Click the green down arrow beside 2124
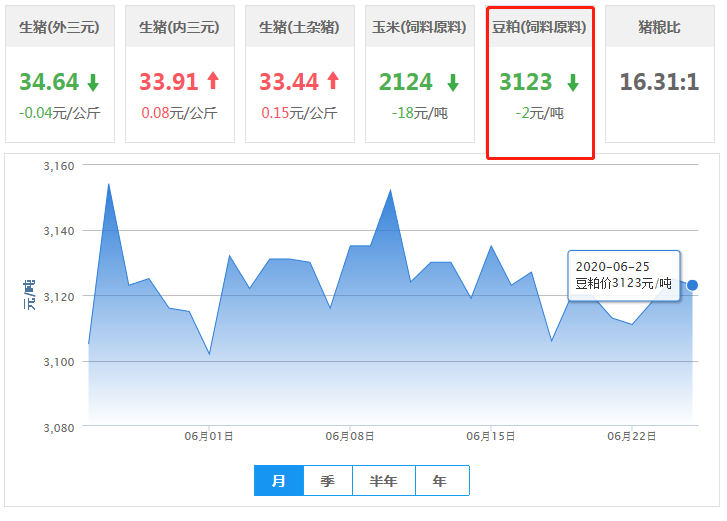 (453, 82)
